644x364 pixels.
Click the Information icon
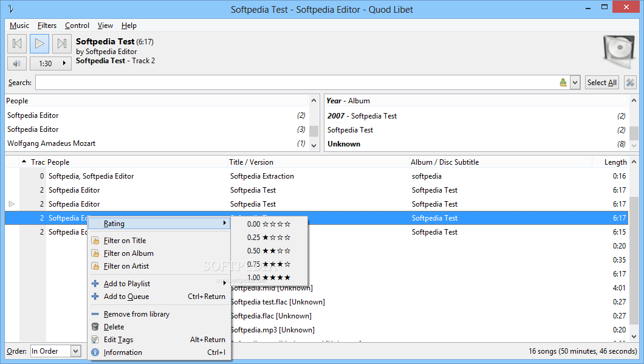(95, 352)
